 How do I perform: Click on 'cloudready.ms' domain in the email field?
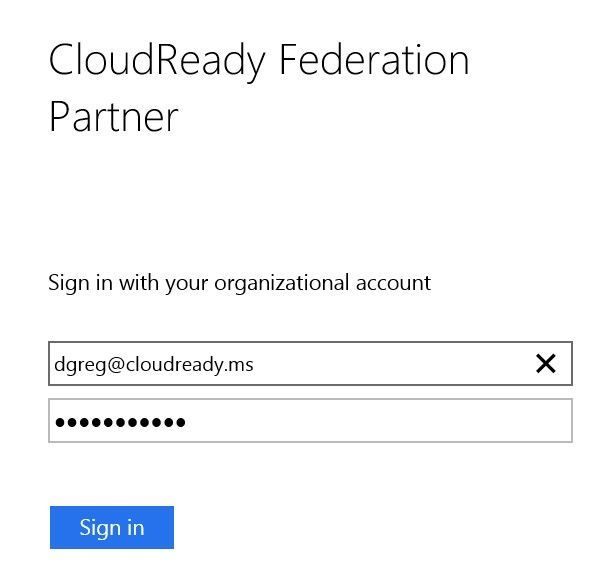coord(189,364)
